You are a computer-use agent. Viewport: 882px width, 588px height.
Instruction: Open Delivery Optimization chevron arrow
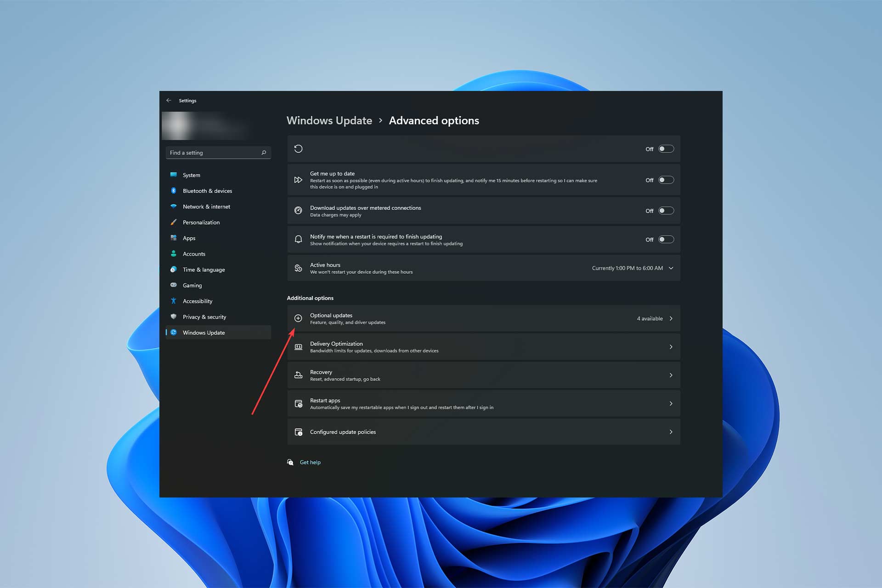coord(671,347)
